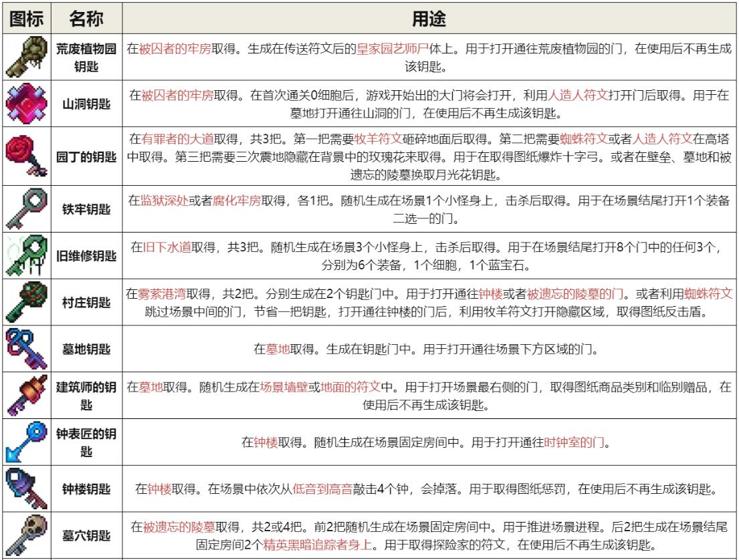
Task: Open the 雾萦港湾 link
Action: [163, 293]
